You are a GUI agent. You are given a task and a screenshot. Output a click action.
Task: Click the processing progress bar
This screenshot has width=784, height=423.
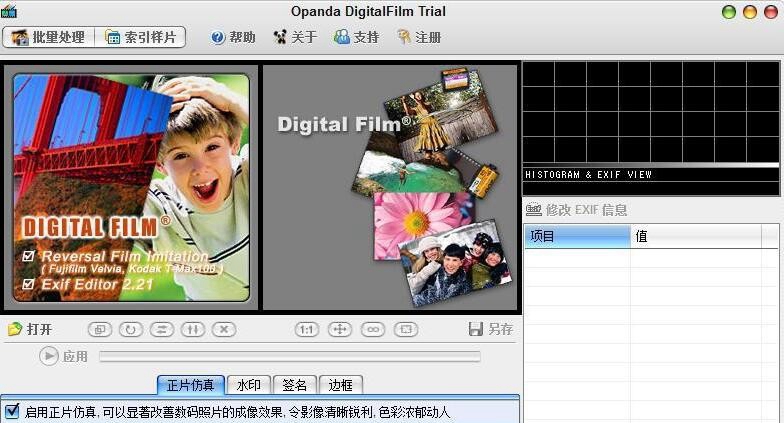pyautogui.click(x=290, y=356)
